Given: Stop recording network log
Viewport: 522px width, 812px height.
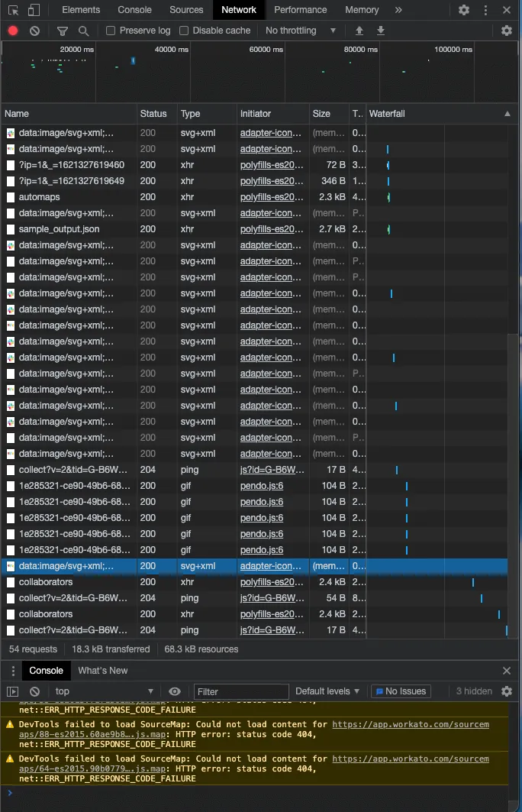Looking at the screenshot, I should click(13, 31).
